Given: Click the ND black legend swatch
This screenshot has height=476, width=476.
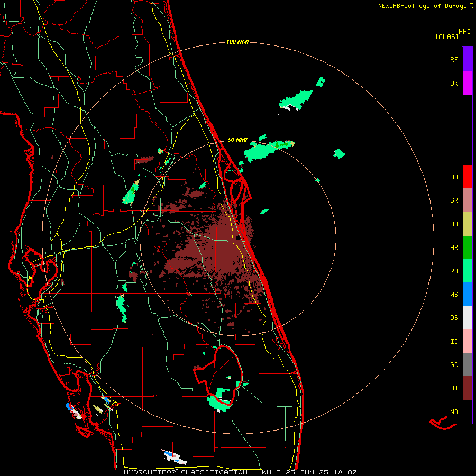Looking at the screenshot, I should tap(467, 411).
